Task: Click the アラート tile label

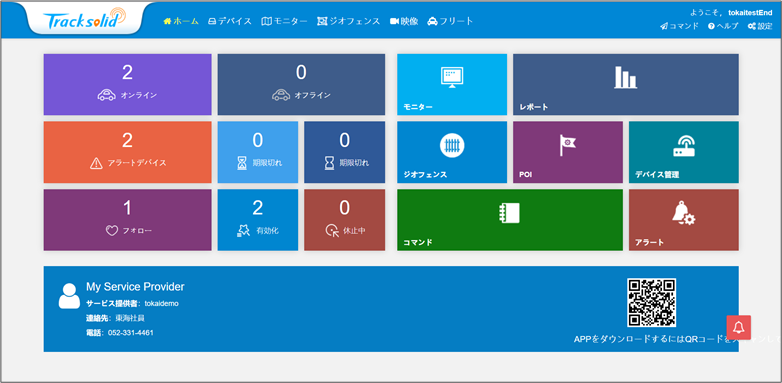Action: click(x=649, y=242)
